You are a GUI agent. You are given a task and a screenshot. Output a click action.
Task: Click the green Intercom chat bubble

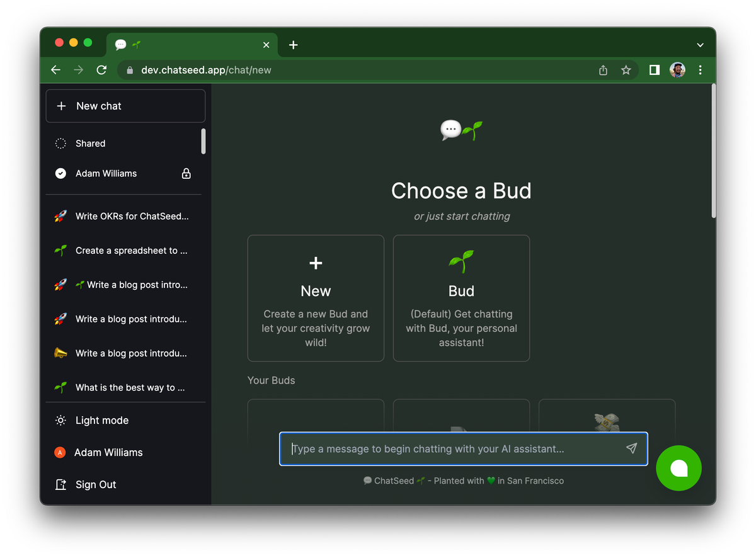tap(679, 468)
